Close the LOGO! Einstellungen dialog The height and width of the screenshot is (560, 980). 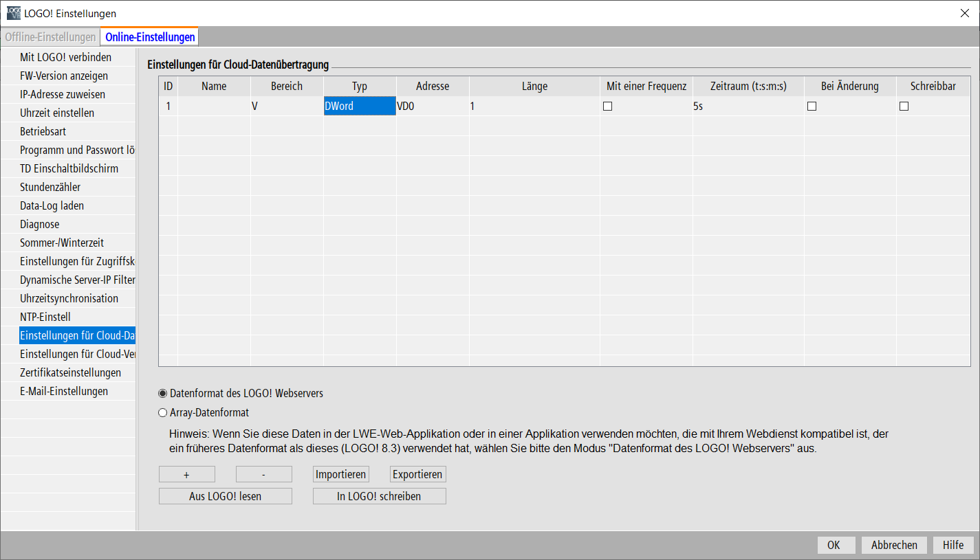point(964,13)
